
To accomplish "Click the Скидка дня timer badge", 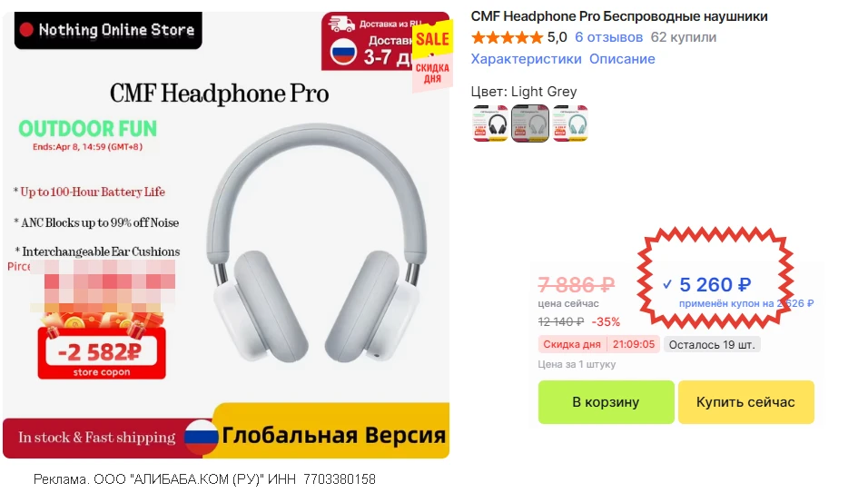I will coord(598,344).
